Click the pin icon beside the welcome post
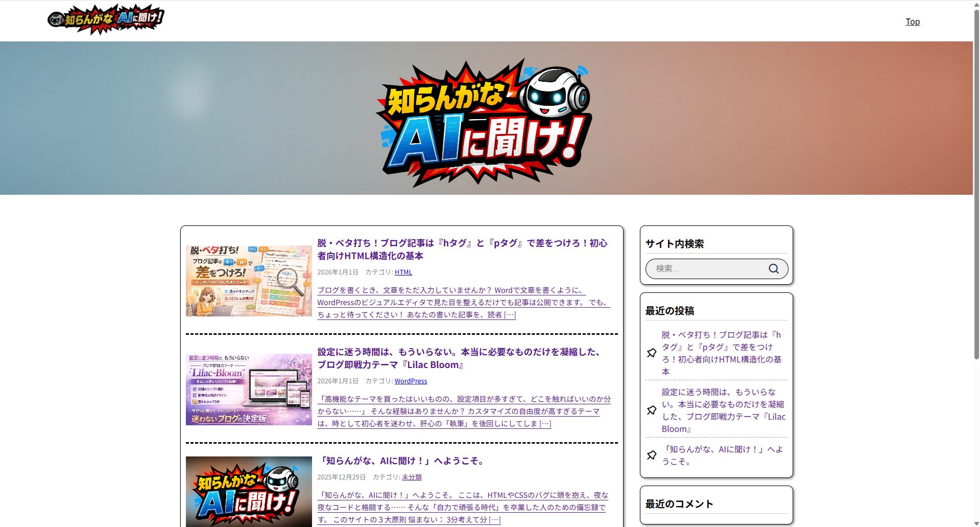Viewport: 980px width, 527px height. 652,455
